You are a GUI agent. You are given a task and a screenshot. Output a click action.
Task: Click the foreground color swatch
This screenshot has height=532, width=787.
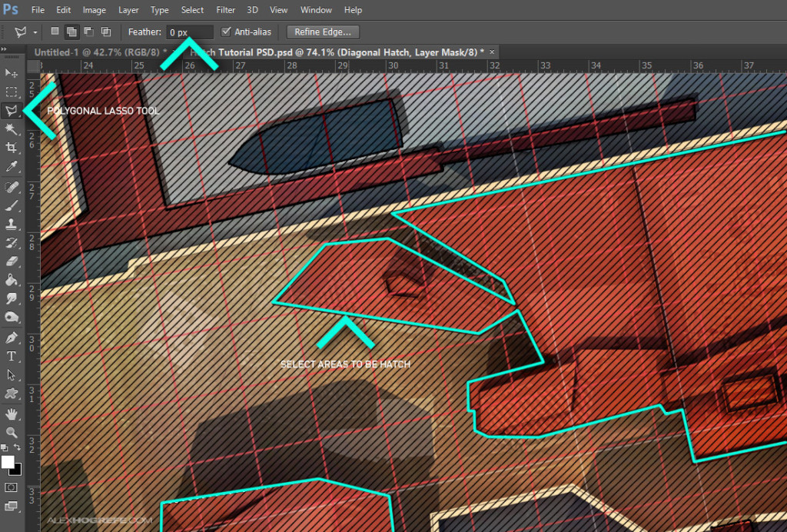8,462
